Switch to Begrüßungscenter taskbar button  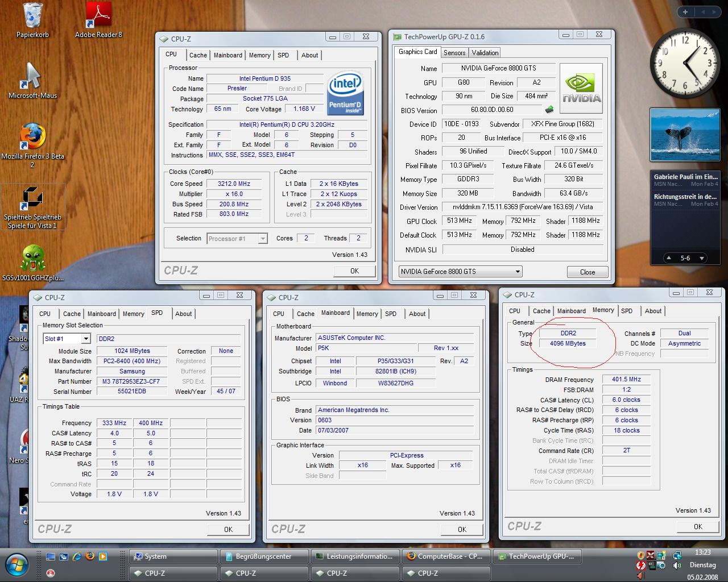[264, 556]
